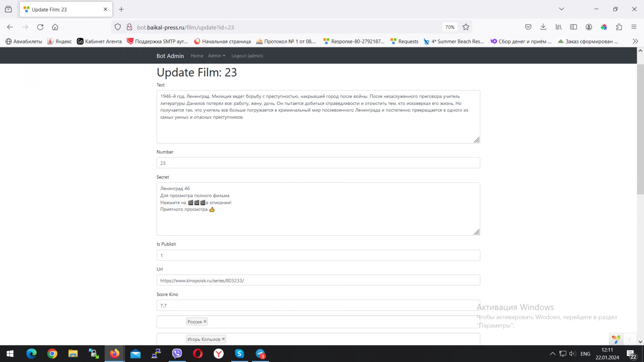Click the scroll down arrow
Viewport: 644px width, 362px height.
point(640,341)
